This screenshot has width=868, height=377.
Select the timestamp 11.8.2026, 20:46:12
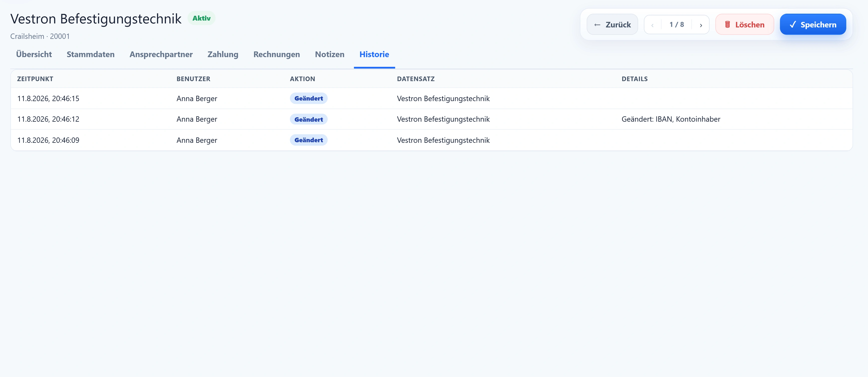click(x=48, y=119)
